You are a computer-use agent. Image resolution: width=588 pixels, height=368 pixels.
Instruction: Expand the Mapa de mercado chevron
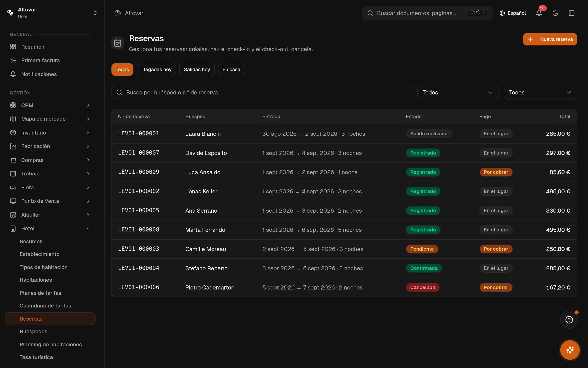pyautogui.click(x=88, y=119)
